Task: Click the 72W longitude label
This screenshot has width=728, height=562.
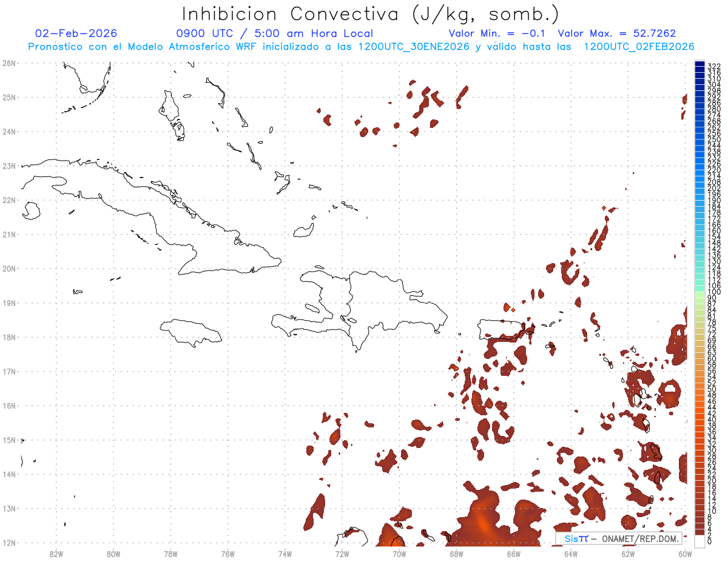Action: click(x=342, y=554)
